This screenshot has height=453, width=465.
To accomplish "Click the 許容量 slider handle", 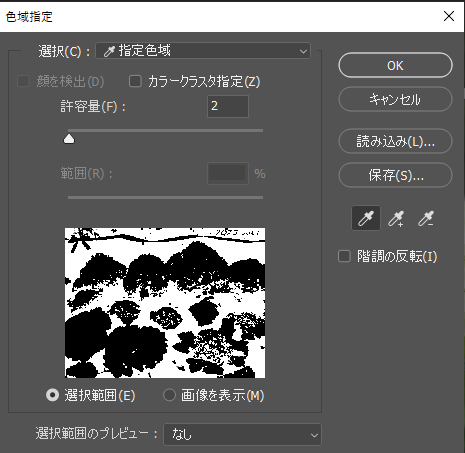I will pyautogui.click(x=69, y=139).
